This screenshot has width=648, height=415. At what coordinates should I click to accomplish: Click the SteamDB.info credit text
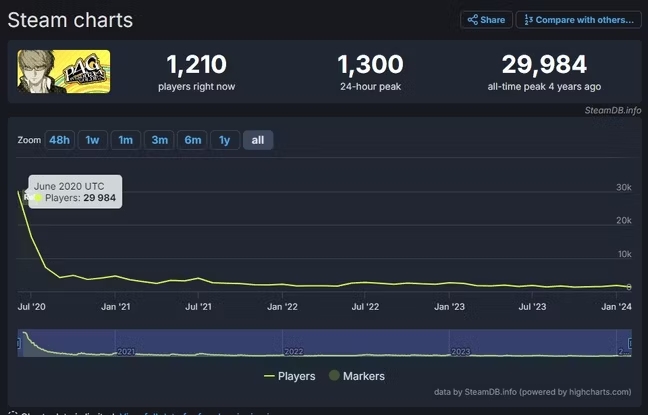tap(613, 110)
